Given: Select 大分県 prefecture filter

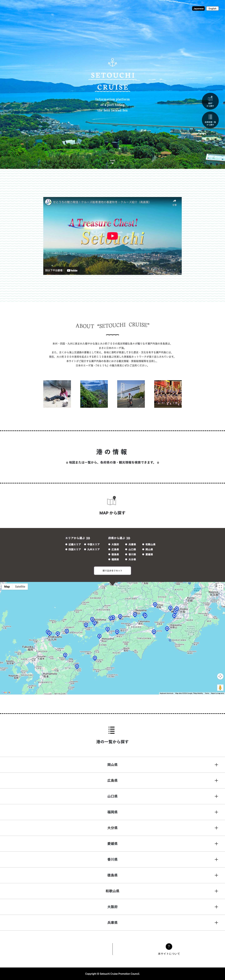Looking at the screenshot, I should pos(131,559).
